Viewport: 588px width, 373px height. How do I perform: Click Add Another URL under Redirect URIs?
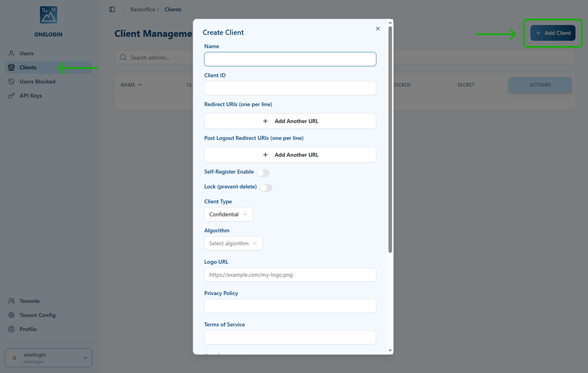coord(290,121)
